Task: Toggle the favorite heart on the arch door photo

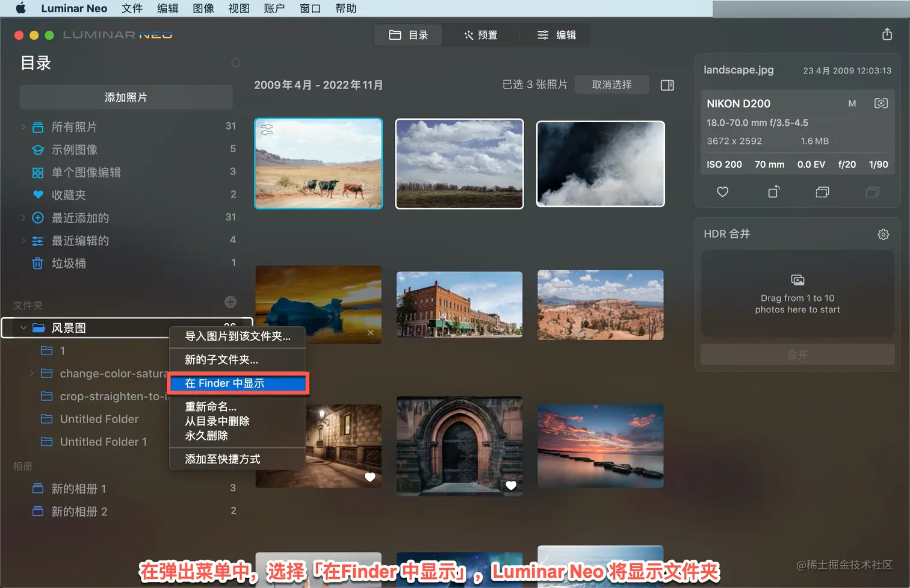Action: click(x=511, y=485)
